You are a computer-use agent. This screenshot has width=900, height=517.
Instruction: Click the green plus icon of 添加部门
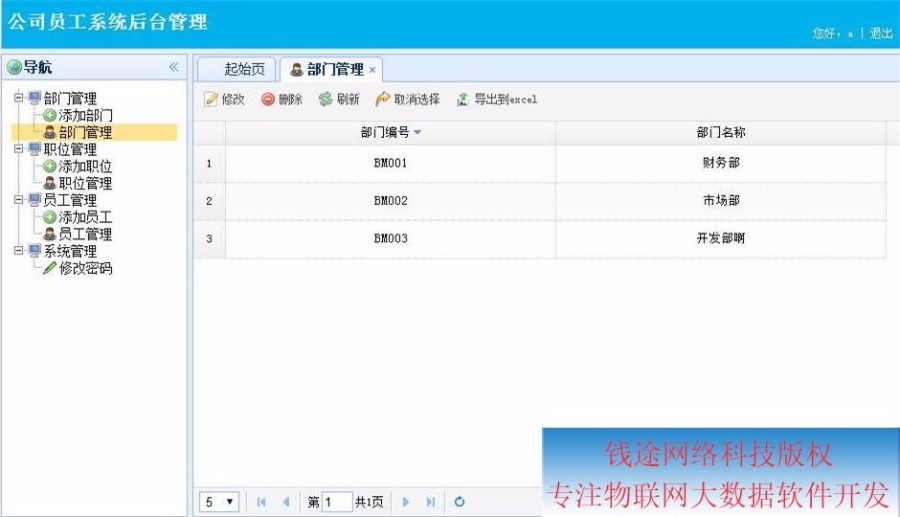click(x=50, y=115)
